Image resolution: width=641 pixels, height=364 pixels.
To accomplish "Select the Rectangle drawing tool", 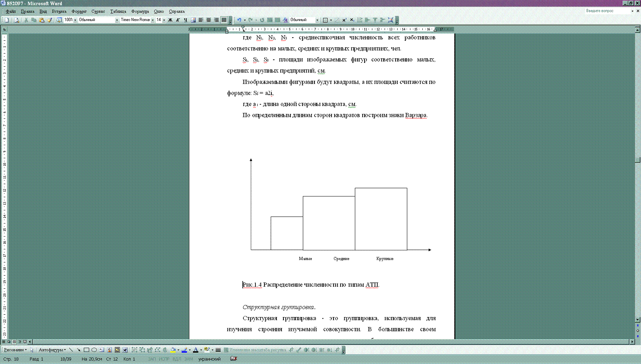I will [87, 350].
